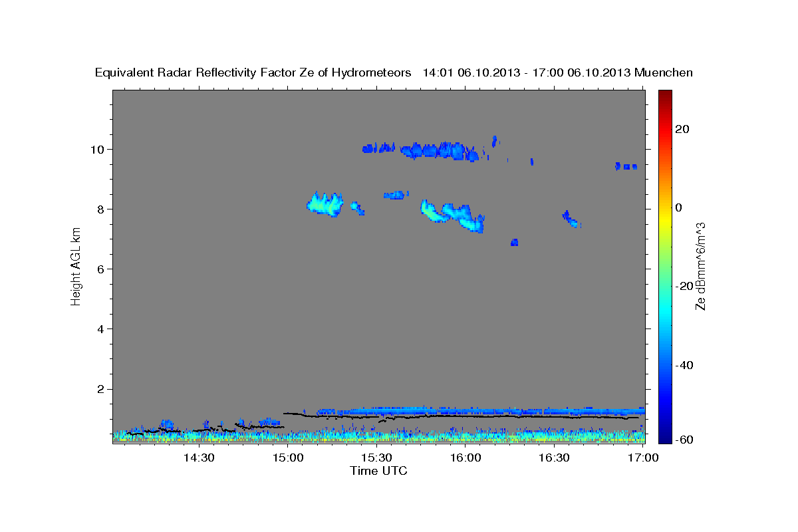Click the cloud layer near 8 km at 15:55
This screenshot has width=798, height=532.
tap(453, 216)
